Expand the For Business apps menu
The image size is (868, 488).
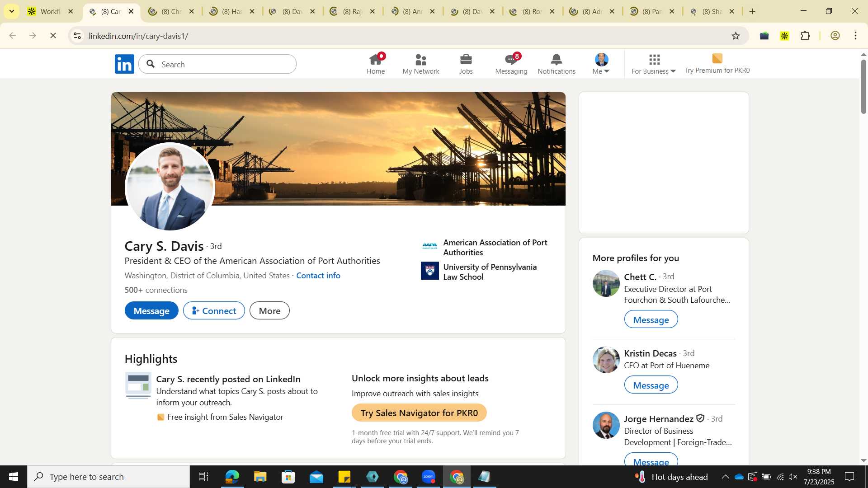point(654,64)
